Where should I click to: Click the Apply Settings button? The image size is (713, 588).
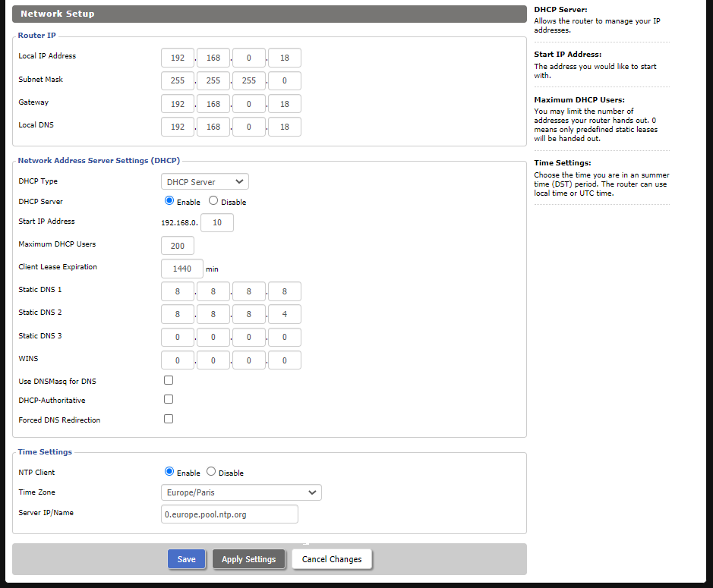[249, 559]
